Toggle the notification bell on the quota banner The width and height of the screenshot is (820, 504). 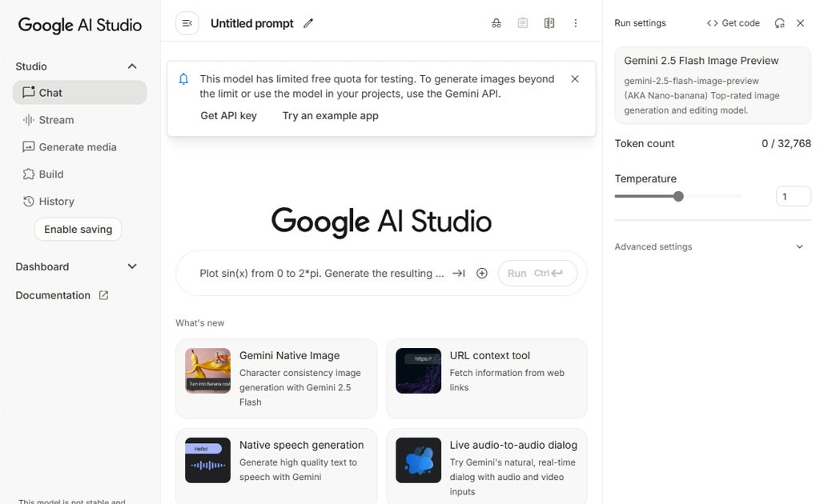pyautogui.click(x=183, y=79)
